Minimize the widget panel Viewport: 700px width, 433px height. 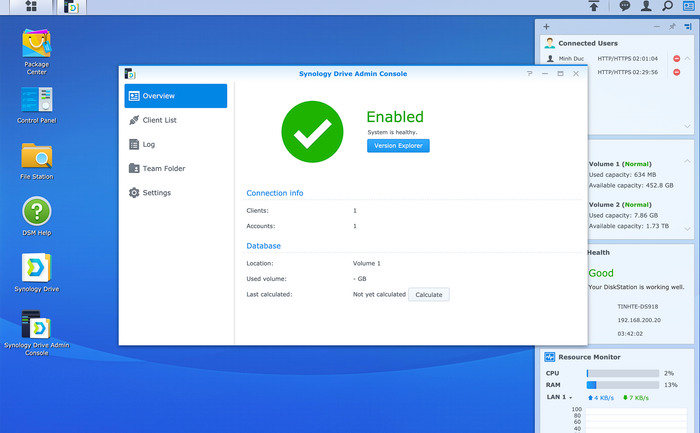657,27
